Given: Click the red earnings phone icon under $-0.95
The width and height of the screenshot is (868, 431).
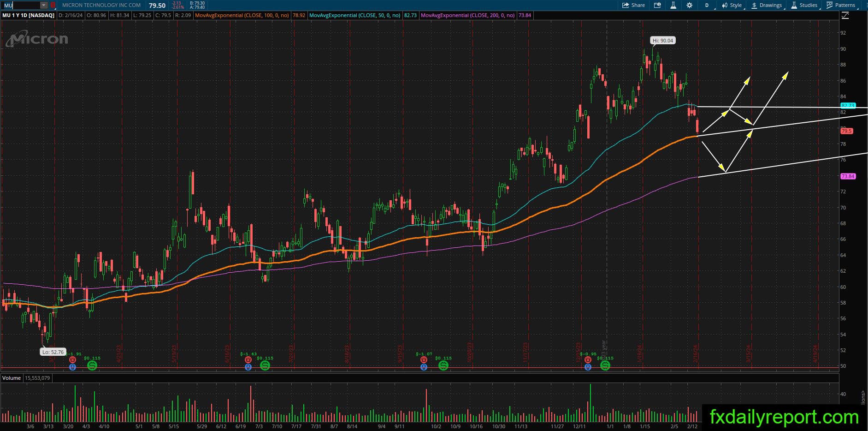Looking at the screenshot, I should click(588, 359).
